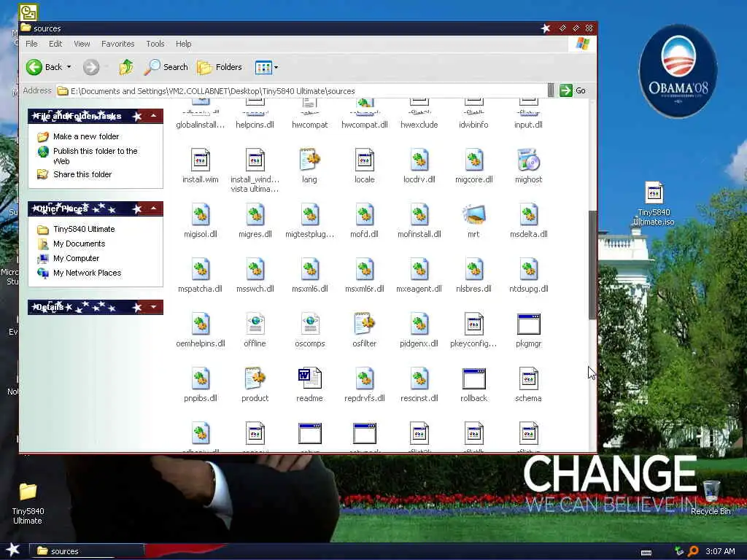This screenshot has height=560, width=747.
Task: Select the locale file icon
Action: point(365,160)
